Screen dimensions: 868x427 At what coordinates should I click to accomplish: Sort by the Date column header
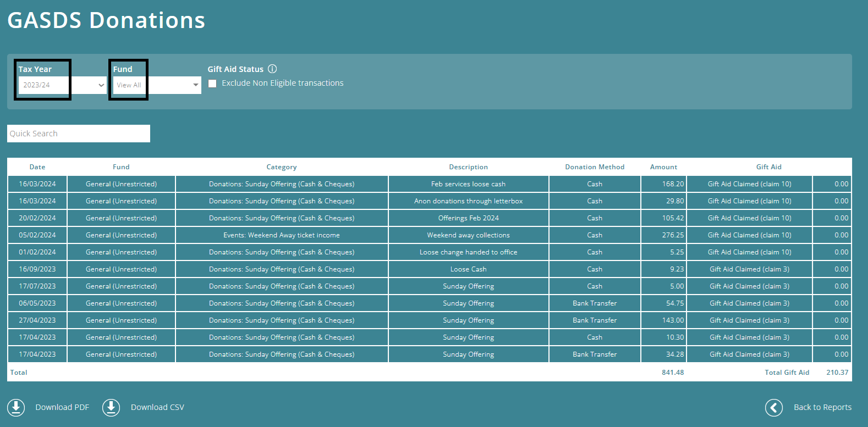tap(37, 167)
